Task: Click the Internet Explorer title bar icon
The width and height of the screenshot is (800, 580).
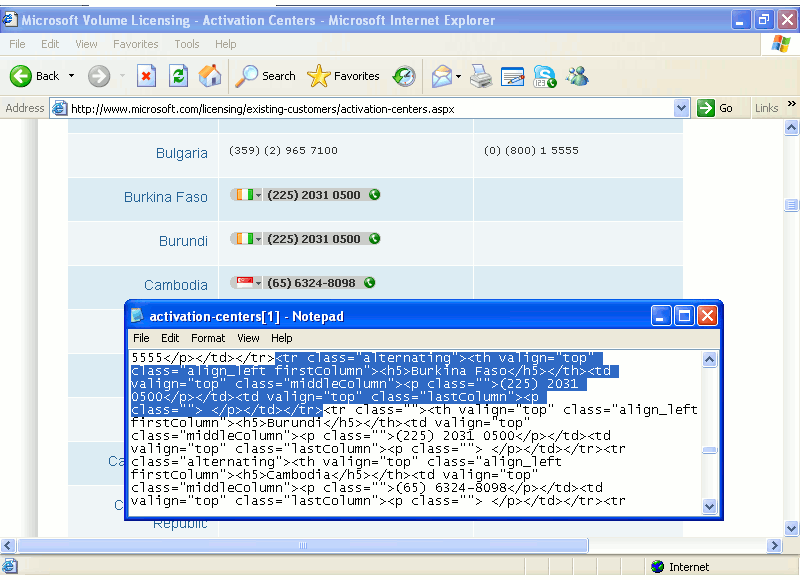Action: point(9,19)
